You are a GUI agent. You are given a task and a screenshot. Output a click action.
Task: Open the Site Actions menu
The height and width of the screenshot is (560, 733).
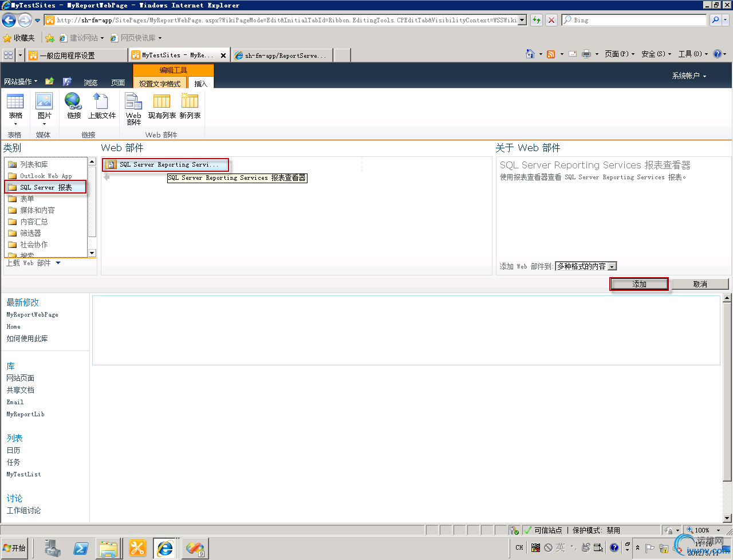(x=21, y=81)
